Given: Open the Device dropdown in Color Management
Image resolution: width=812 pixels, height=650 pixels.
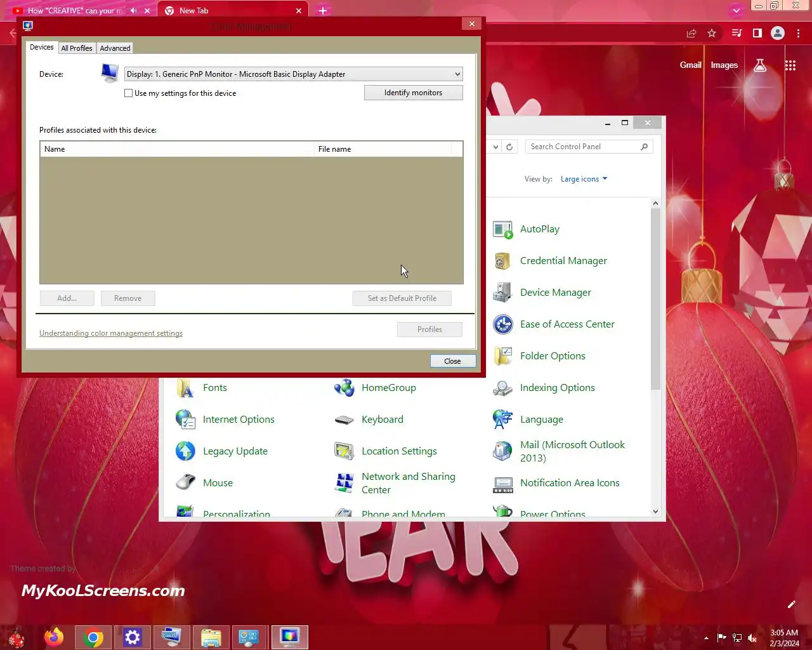Looking at the screenshot, I should tap(293, 74).
